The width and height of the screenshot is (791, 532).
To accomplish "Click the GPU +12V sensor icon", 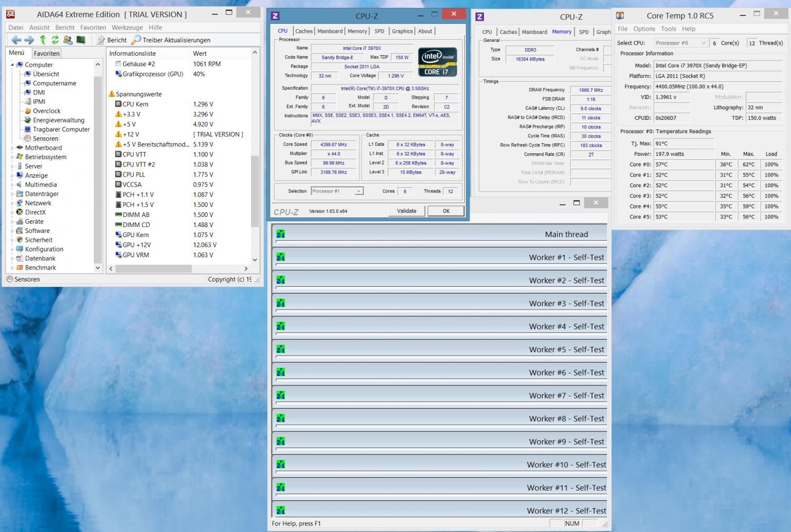I will point(118,245).
